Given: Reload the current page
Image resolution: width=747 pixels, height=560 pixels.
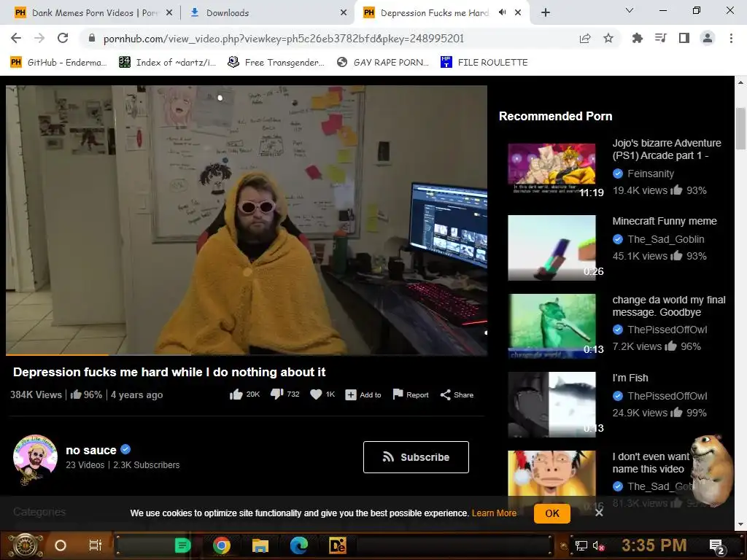Looking at the screenshot, I should (63, 38).
